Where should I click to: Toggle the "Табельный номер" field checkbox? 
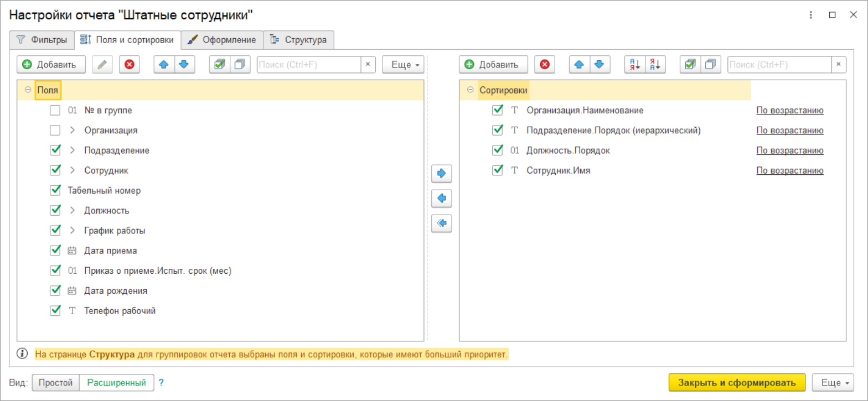tap(55, 190)
